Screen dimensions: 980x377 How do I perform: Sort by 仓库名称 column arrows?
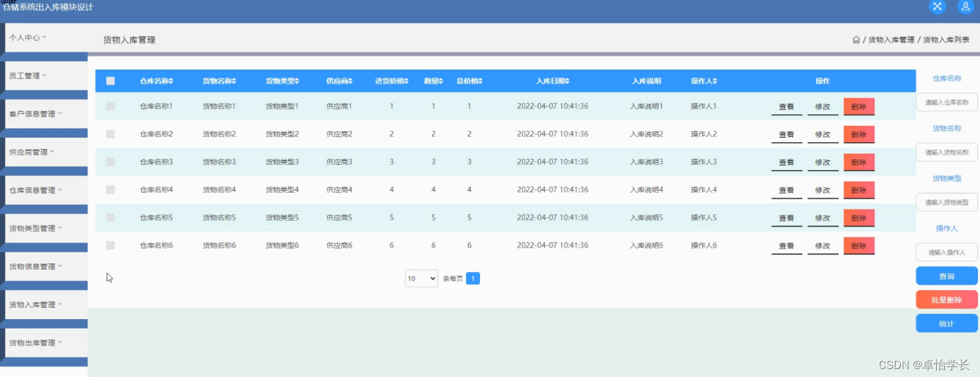click(171, 81)
